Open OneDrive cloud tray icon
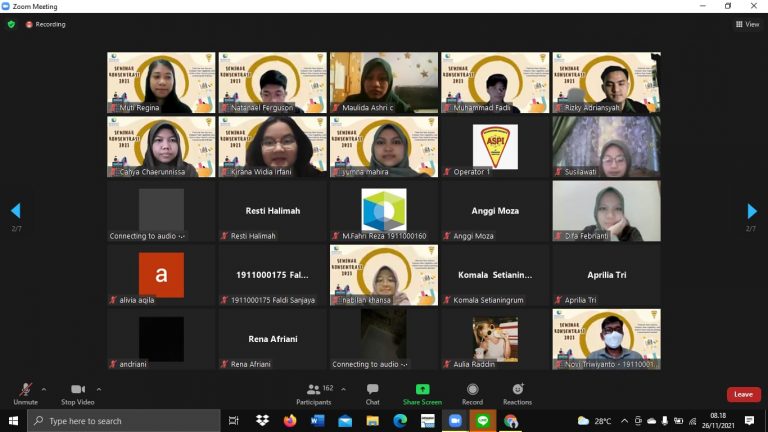Viewport: 768px width, 432px height. (x=651, y=421)
